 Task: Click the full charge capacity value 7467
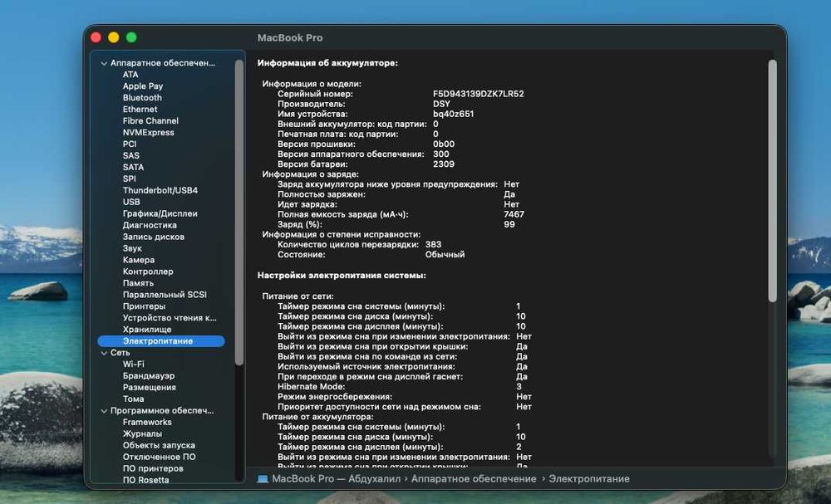coord(514,215)
